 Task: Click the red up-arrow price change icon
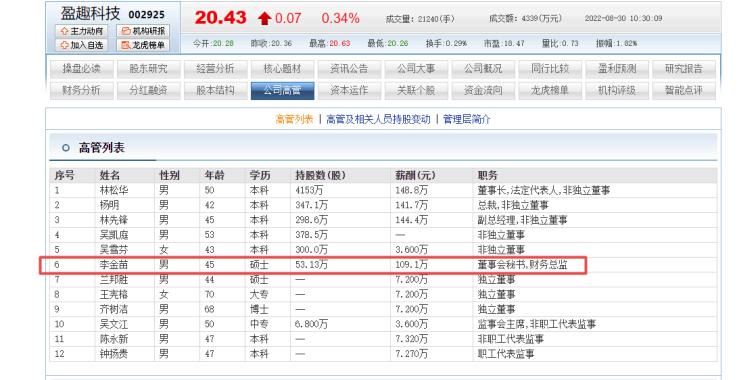(x=265, y=18)
